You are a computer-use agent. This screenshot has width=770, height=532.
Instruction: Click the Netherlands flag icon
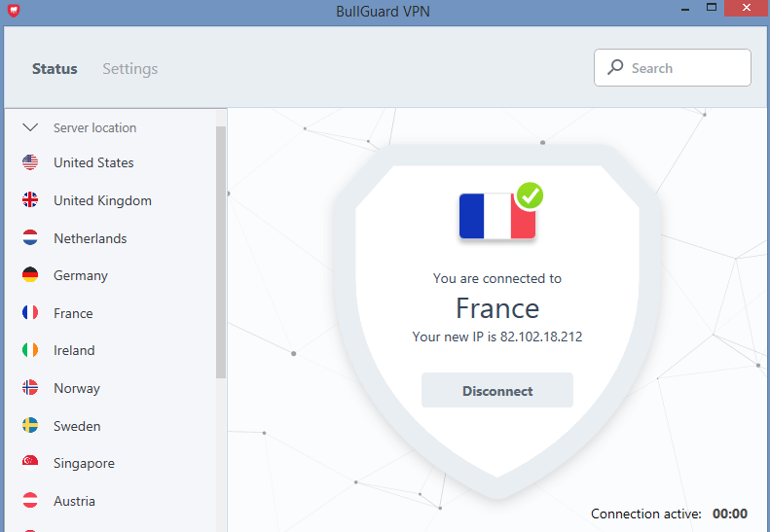(x=30, y=238)
